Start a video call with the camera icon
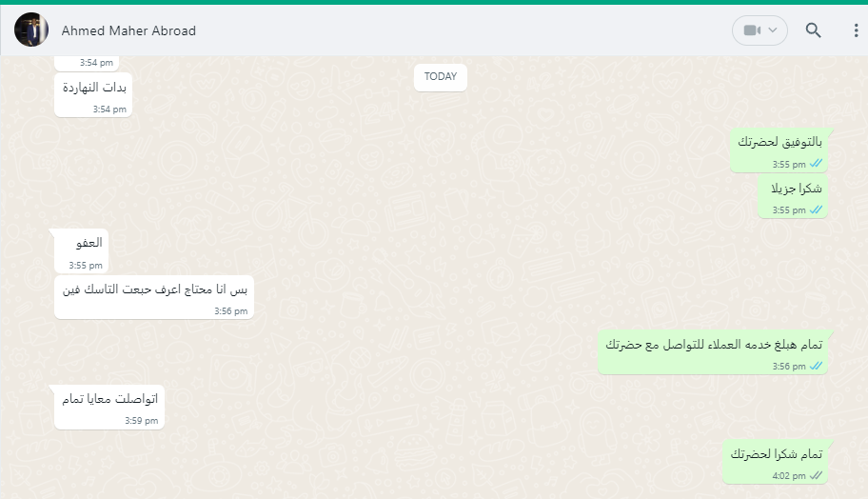 pyautogui.click(x=752, y=30)
